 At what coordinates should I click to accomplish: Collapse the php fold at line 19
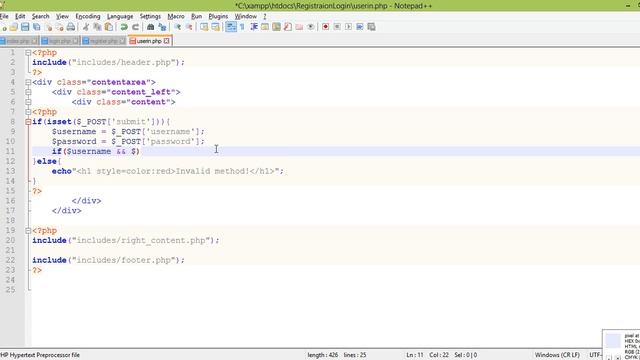click(x=28, y=231)
